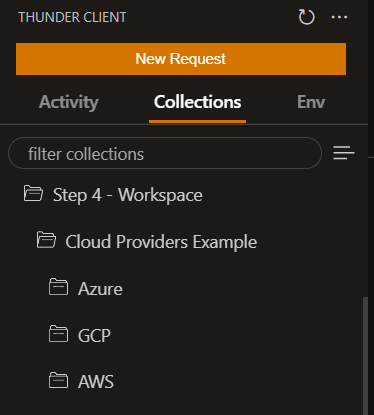
Task: Select the AWS folder entry
Action: coord(96,382)
